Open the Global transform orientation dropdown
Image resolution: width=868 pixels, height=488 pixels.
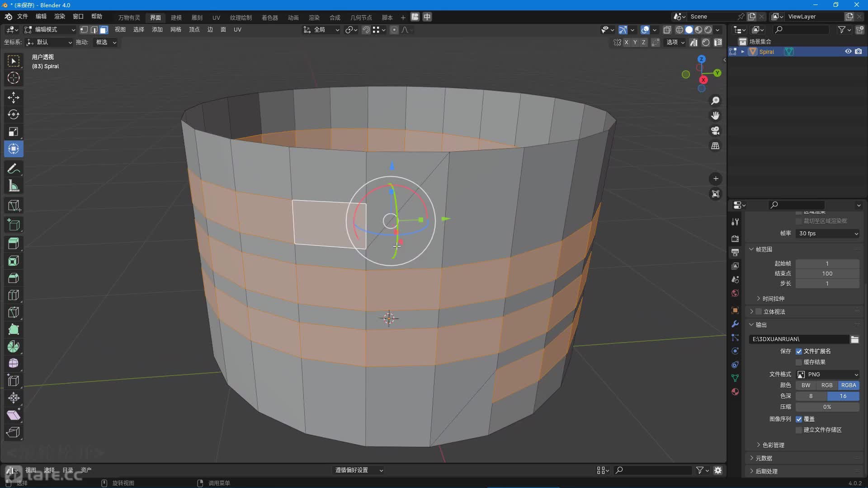[321, 30]
